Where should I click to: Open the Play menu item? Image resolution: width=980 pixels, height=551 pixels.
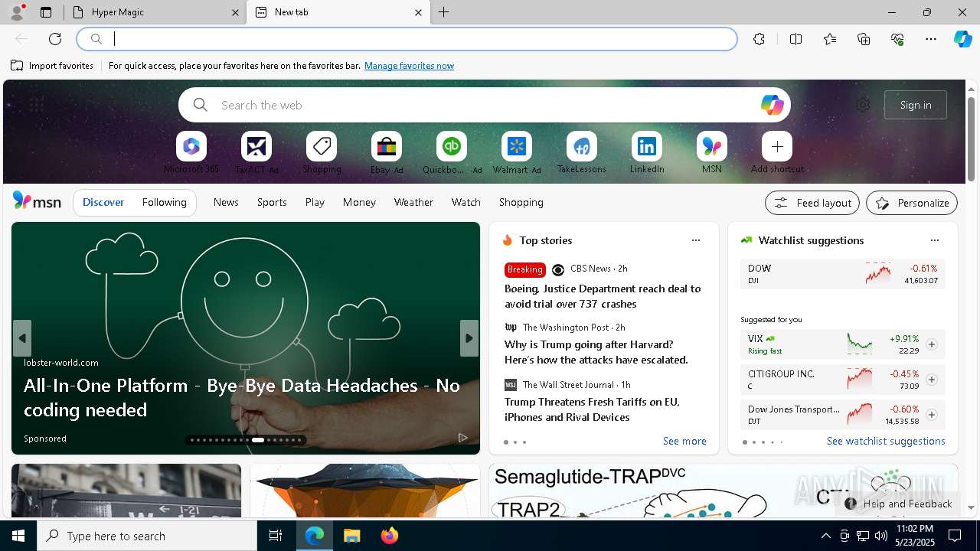(315, 202)
